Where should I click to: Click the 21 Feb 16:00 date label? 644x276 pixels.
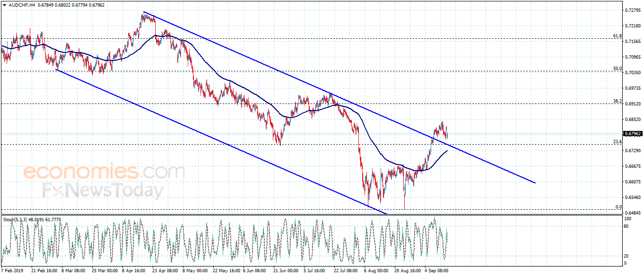(44, 271)
